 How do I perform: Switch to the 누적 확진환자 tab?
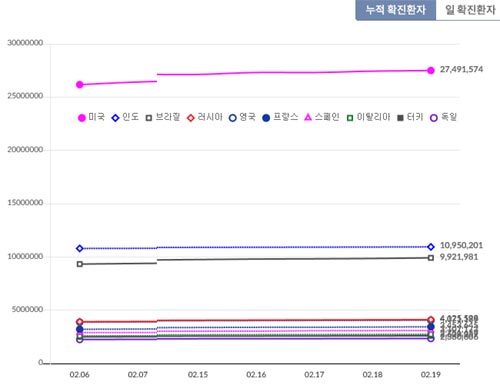pos(396,10)
